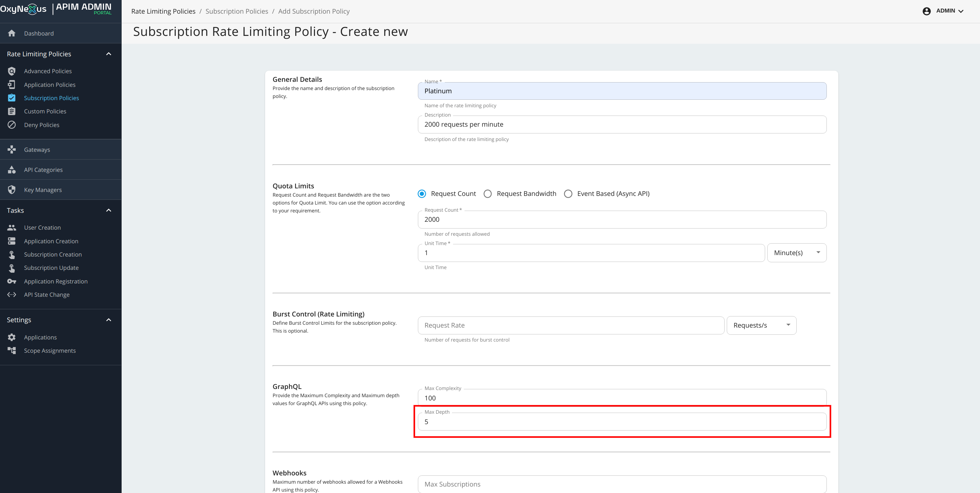Image resolution: width=980 pixels, height=493 pixels.
Task: Navigate to Gateways
Action: point(61,150)
